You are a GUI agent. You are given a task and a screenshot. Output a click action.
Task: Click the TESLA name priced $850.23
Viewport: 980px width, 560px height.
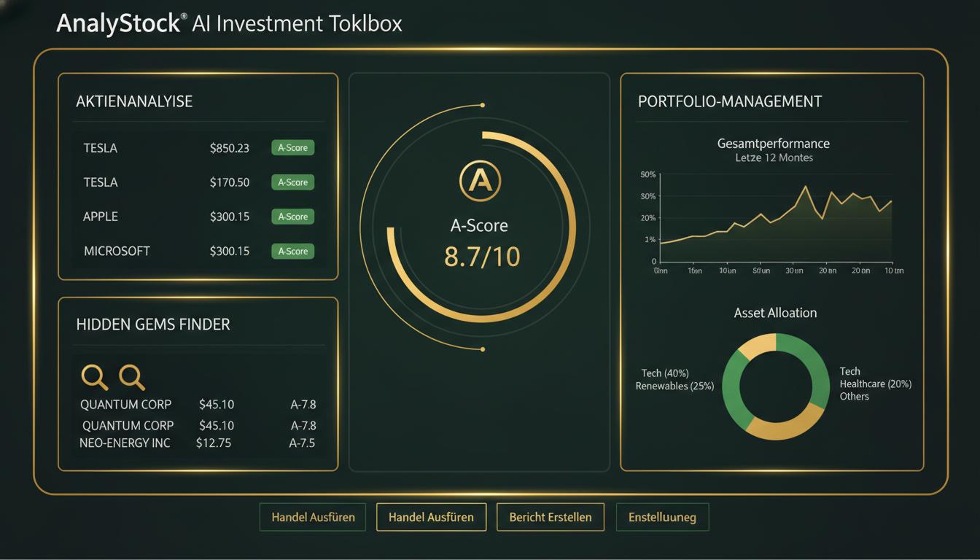point(101,148)
